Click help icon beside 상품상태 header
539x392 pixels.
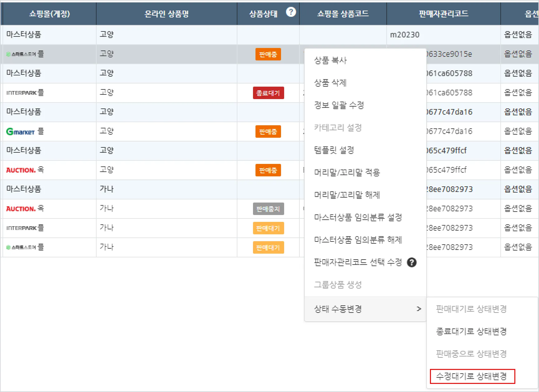click(291, 12)
